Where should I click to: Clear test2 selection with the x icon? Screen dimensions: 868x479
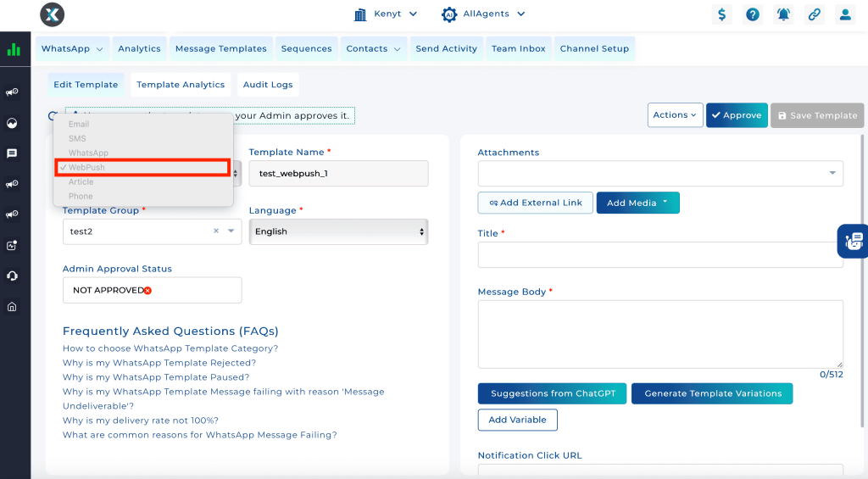pyautogui.click(x=215, y=231)
